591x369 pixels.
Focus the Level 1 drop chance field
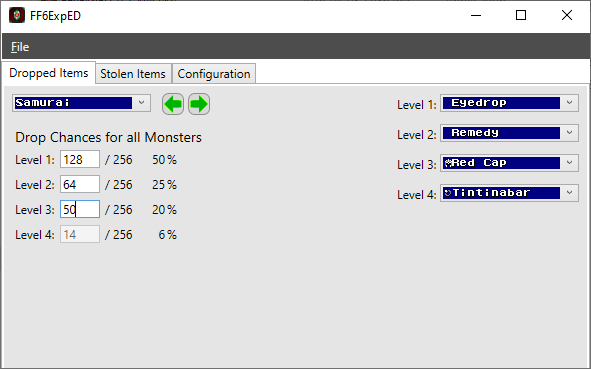pos(80,159)
